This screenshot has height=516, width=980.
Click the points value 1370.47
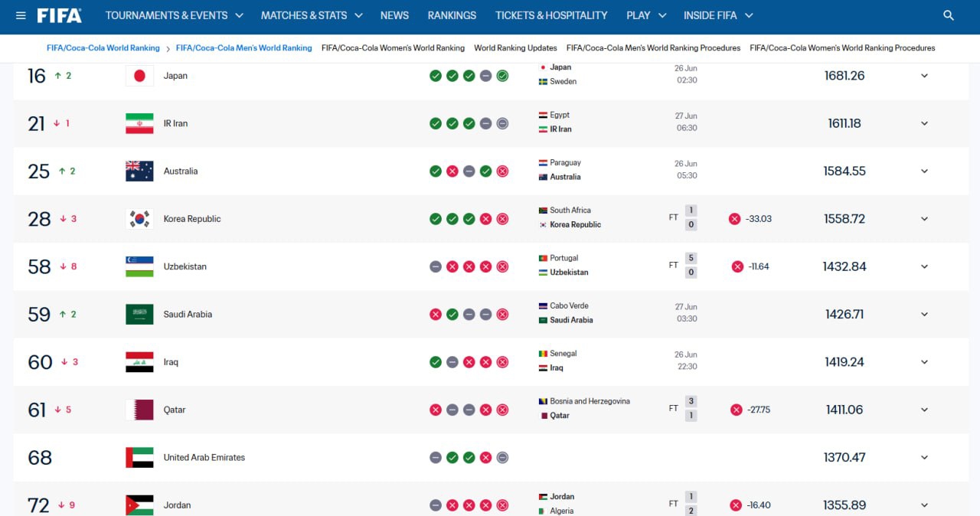[x=844, y=458]
